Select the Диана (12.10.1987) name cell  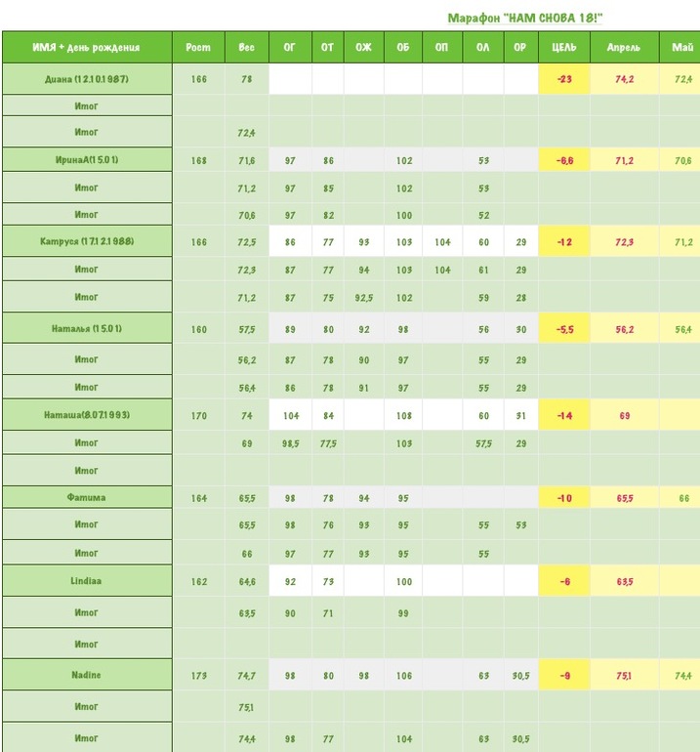coord(86,79)
